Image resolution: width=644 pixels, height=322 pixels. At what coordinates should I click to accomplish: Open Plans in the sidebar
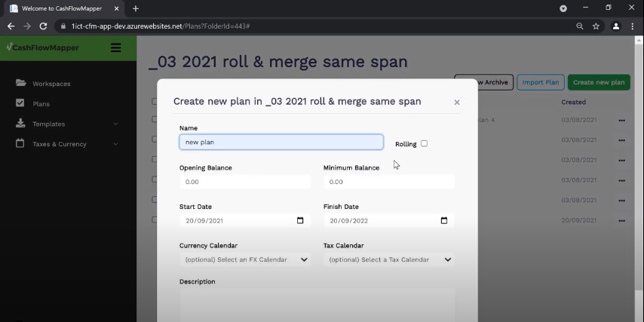(x=41, y=104)
